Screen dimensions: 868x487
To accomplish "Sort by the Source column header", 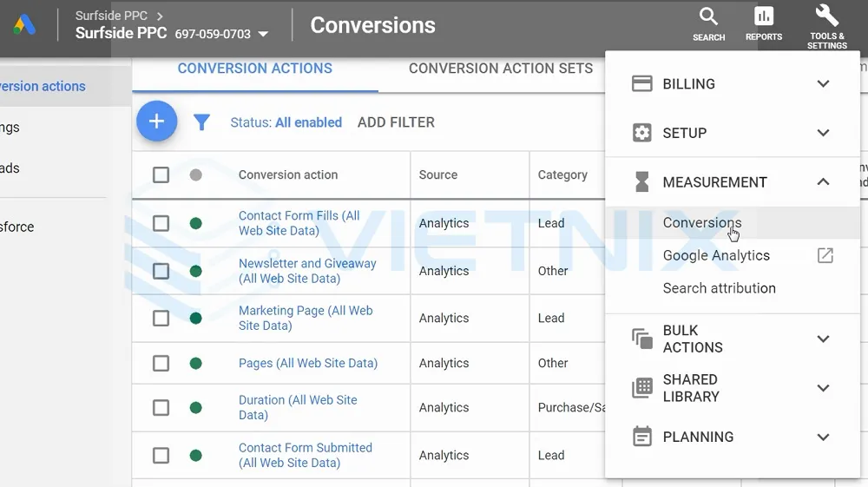I will [x=437, y=174].
